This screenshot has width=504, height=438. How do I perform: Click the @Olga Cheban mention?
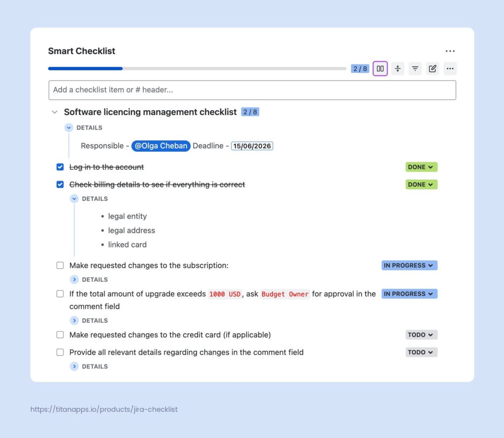(x=160, y=146)
